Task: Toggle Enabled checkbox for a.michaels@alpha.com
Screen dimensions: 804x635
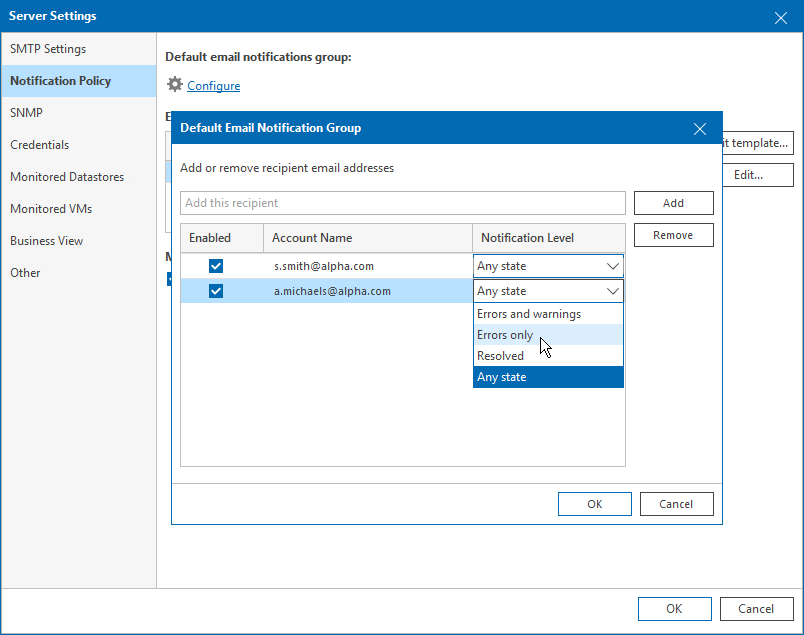Action: (x=216, y=291)
